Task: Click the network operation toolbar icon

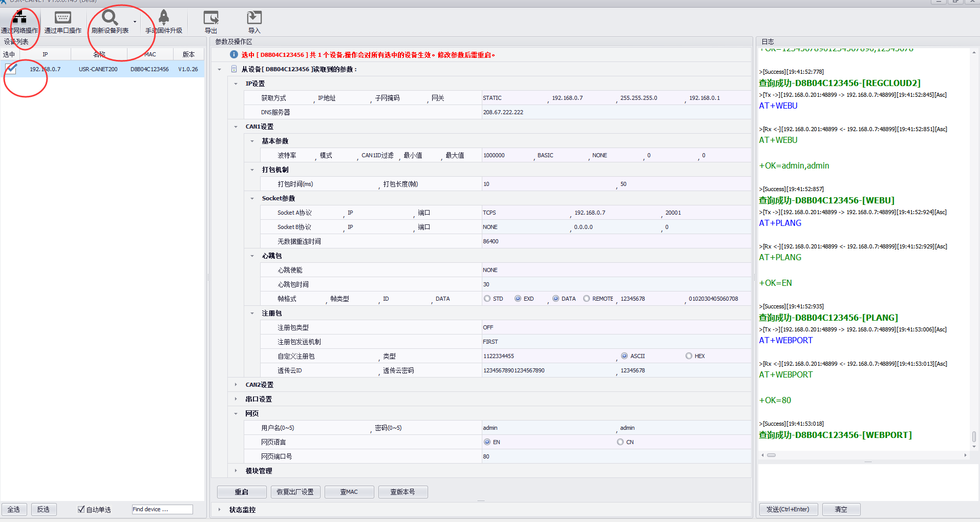Action: 19,18
